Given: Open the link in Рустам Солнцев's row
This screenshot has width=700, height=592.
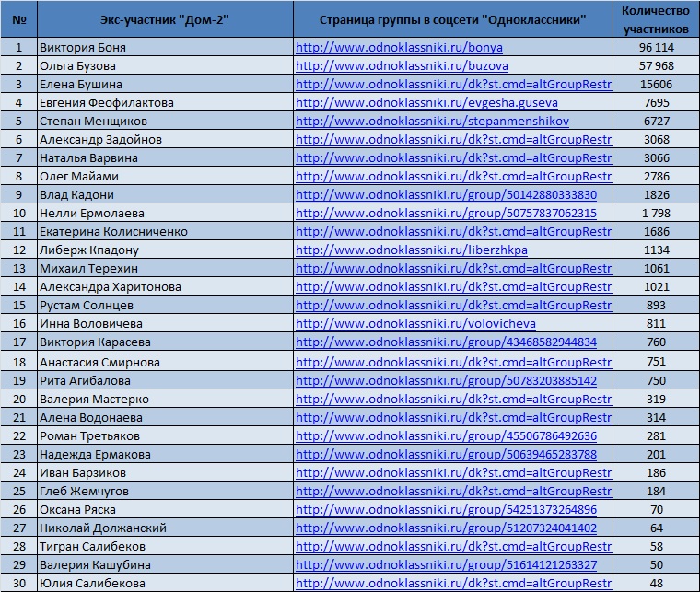Looking at the screenshot, I should pos(453,305).
